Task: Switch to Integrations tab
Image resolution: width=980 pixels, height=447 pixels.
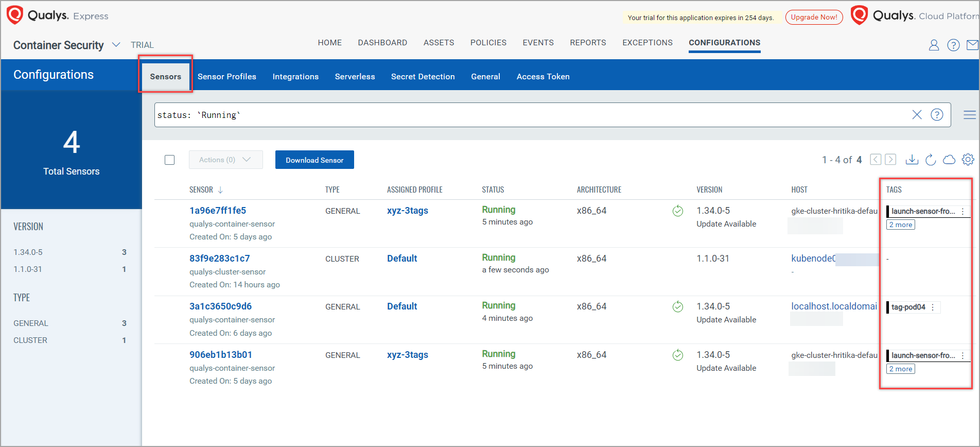Action: click(295, 77)
